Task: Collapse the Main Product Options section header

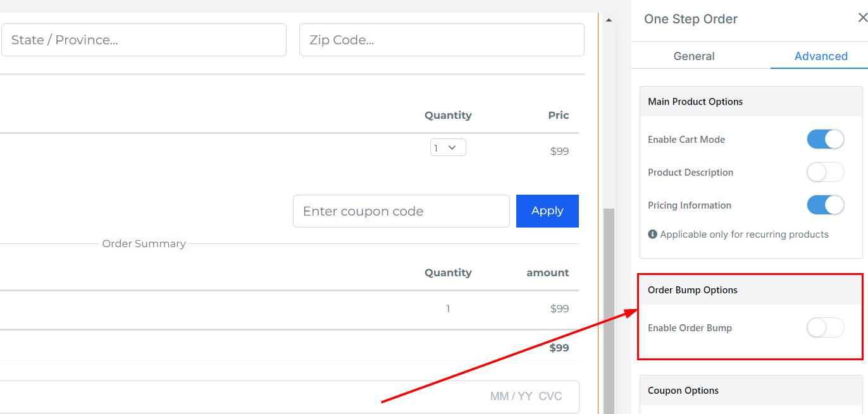Action: [x=750, y=102]
